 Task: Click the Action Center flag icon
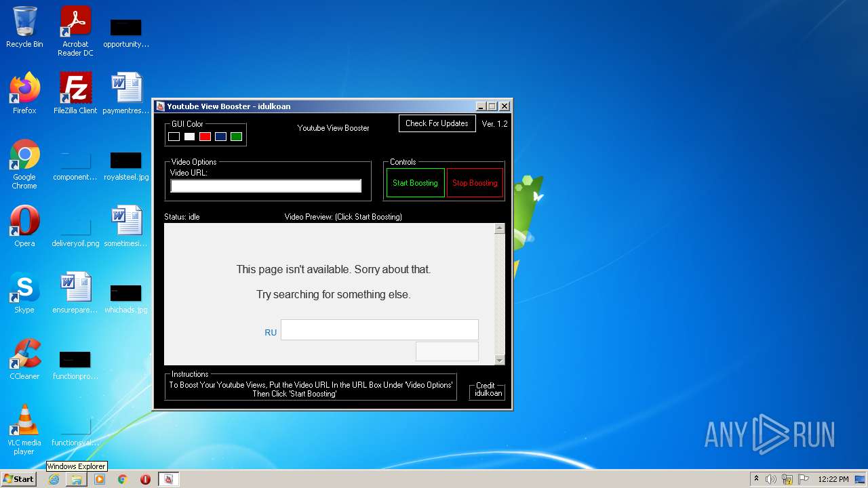tap(804, 479)
